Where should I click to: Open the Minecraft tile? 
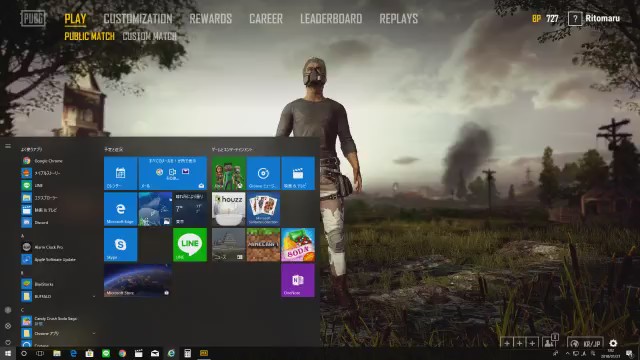[x=263, y=244]
